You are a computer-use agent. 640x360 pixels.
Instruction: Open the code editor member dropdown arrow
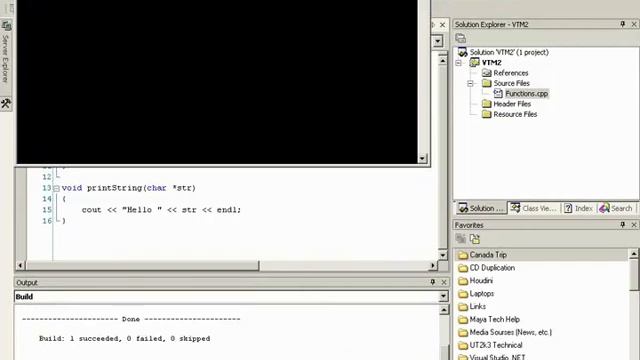tap(438, 41)
